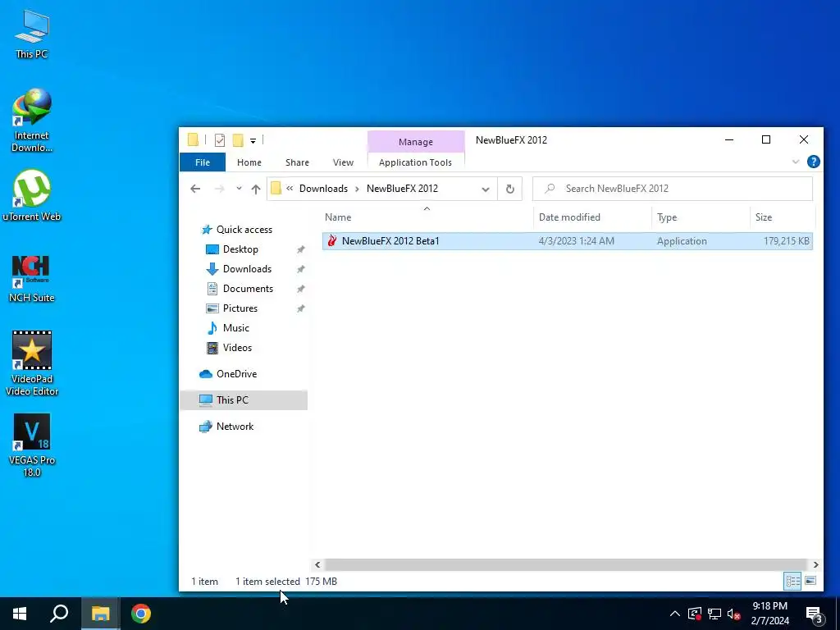Click pin icon next to Documents
Screen dimensions: 840x630
[x=300, y=290]
